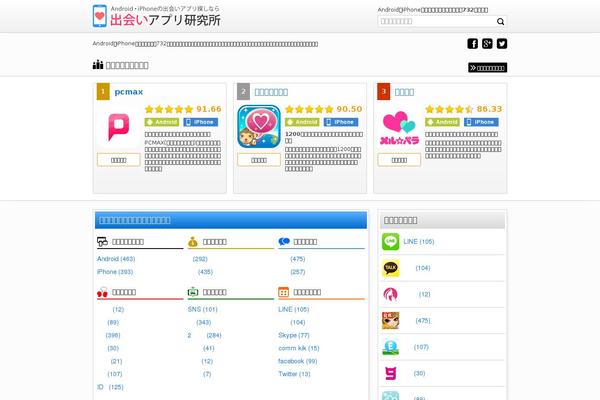Screen dimensions: 600x400
Task: Click the 90.50 star rating on rank 2
Action: (x=324, y=109)
